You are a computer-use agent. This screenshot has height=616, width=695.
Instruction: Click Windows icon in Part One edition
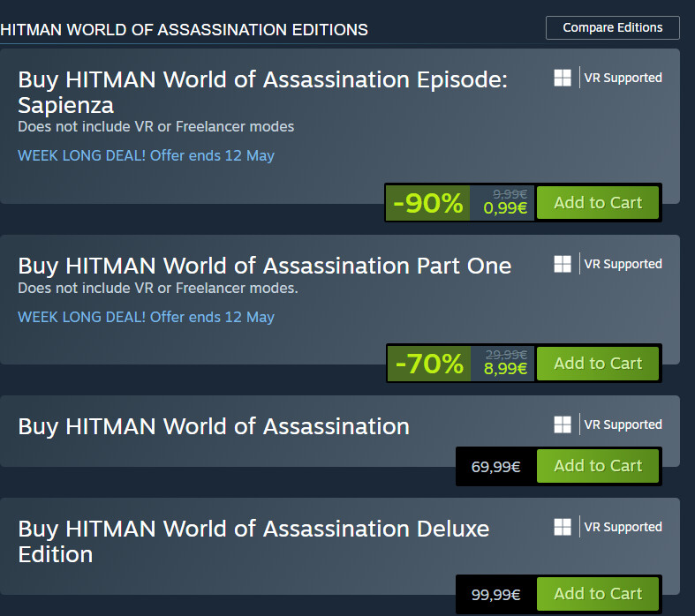pos(563,264)
